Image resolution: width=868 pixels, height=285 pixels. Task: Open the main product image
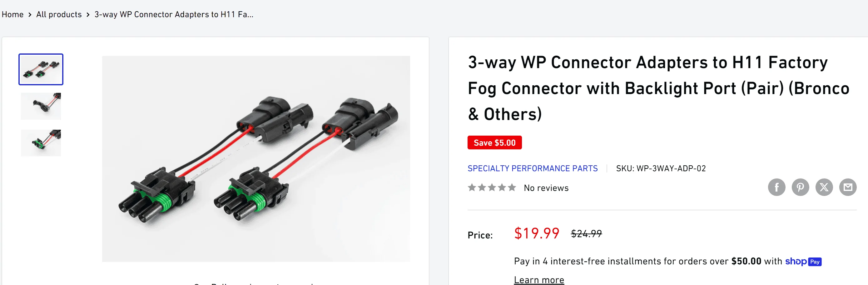pyautogui.click(x=256, y=158)
